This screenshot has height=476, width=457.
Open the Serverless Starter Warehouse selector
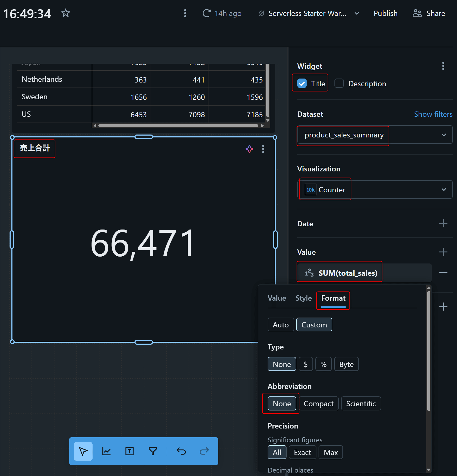[x=309, y=14]
